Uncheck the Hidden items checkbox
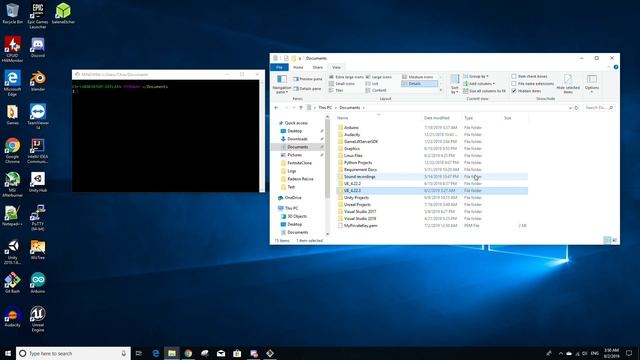640x360 pixels. [527, 91]
